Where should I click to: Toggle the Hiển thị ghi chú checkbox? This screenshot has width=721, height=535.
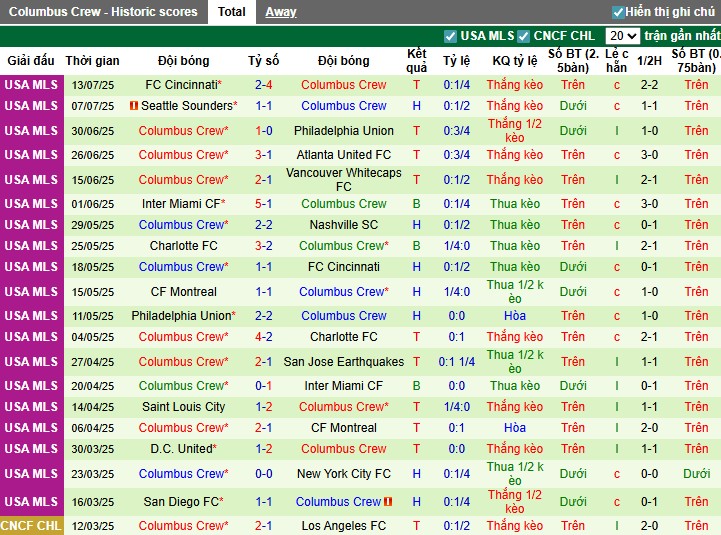[618, 12]
